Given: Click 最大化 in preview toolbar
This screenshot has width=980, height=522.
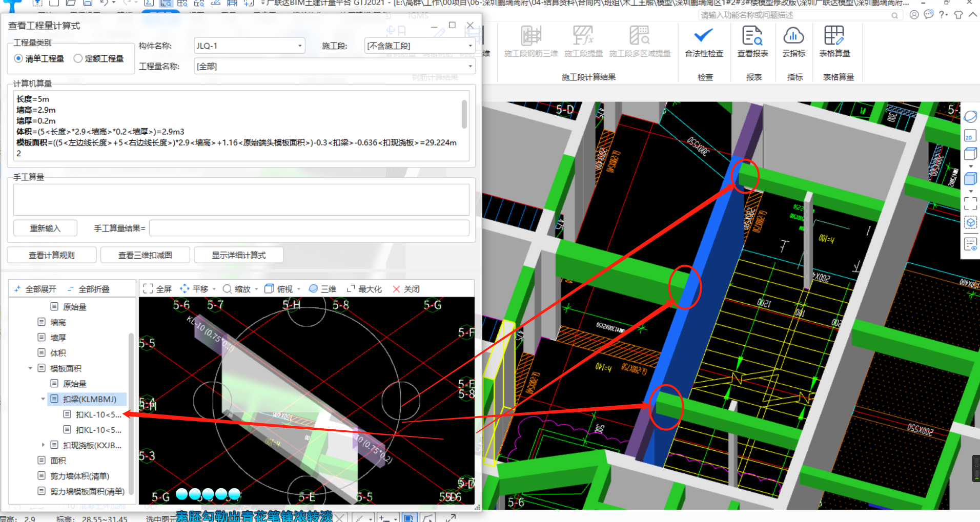Looking at the screenshot, I should pos(364,289).
